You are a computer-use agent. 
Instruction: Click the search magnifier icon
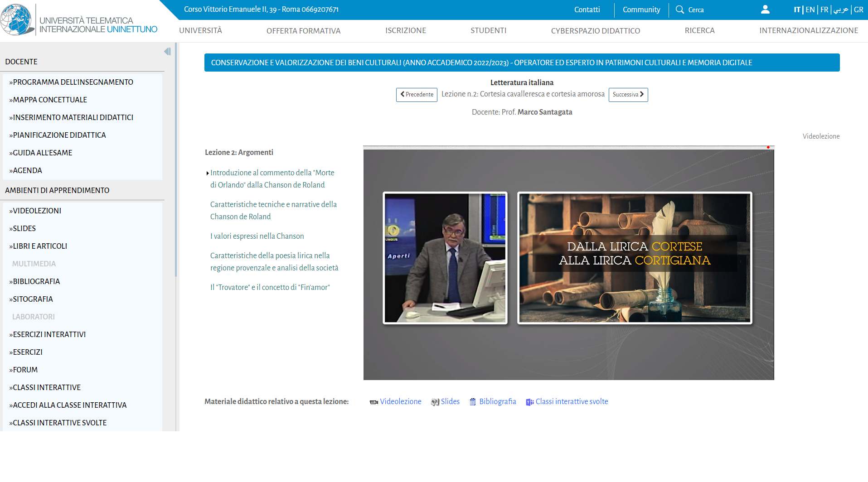679,10
